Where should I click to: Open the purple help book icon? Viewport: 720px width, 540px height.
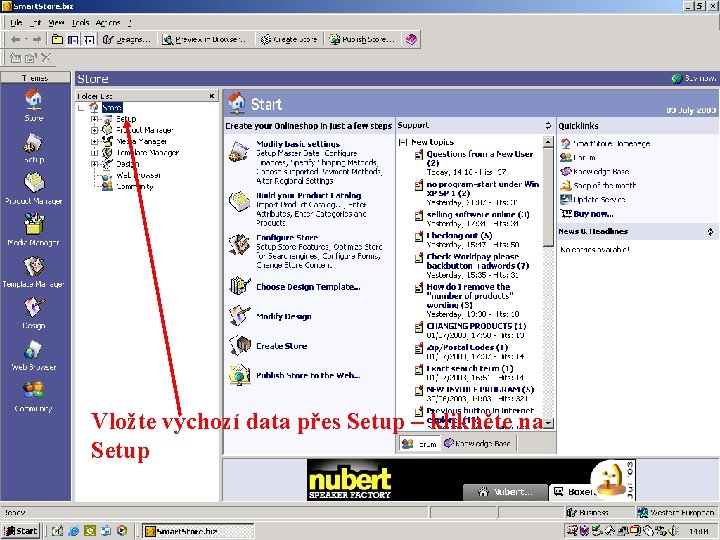(x=411, y=39)
